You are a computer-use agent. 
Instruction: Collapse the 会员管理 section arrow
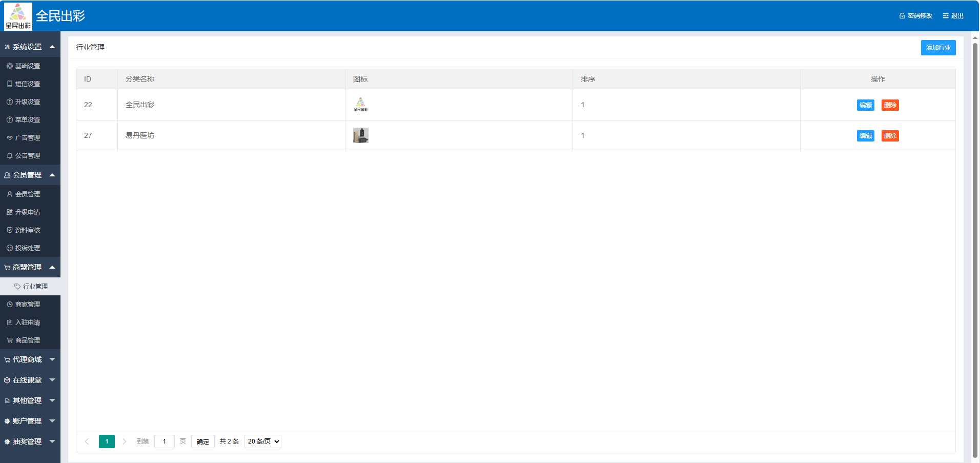(52, 175)
